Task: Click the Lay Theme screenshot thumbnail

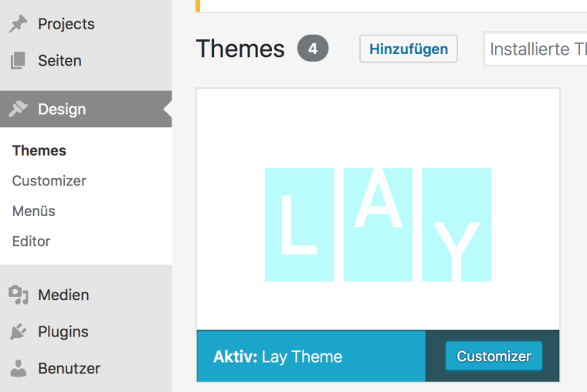Action: 378,209
